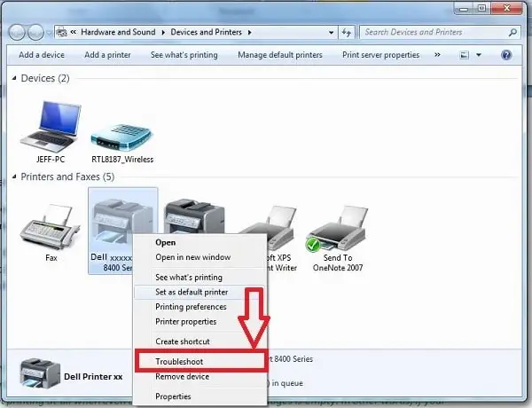Click the JEFF-PC label text
Viewport: 532px width, 408px height.
coord(51,159)
